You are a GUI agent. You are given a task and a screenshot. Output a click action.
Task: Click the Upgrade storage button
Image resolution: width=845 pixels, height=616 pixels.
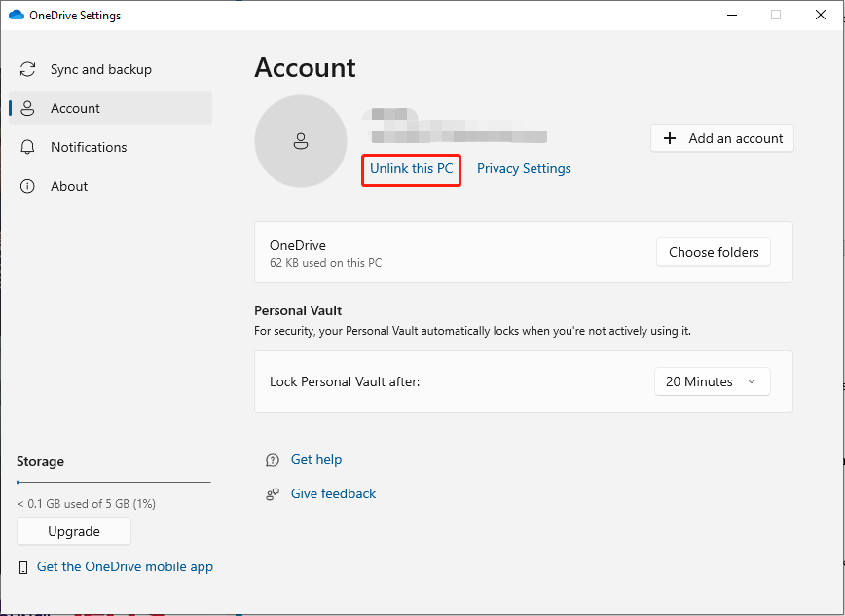(x=74, y=532)
